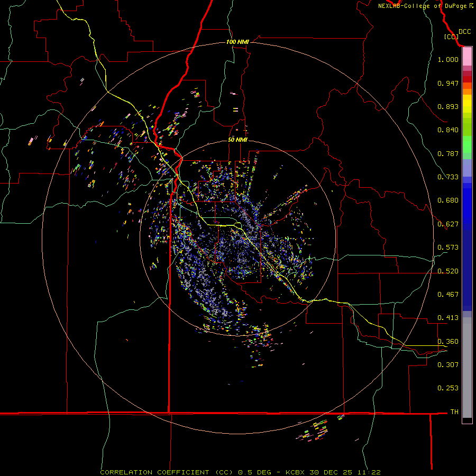The width and height of the screenshot is (476, 476).
Task: Click the 100 NMI range ring label
Action: point(237,42)
